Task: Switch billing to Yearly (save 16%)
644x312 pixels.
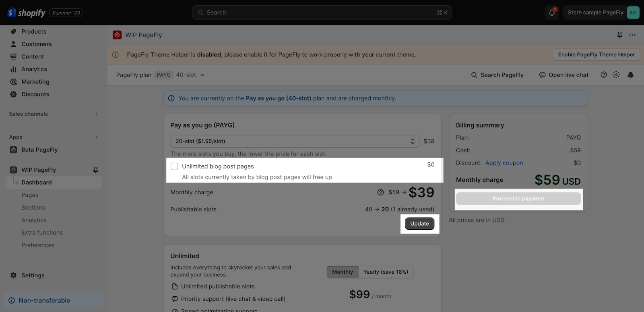Action: pyautogui.click(x=386, y=272)
